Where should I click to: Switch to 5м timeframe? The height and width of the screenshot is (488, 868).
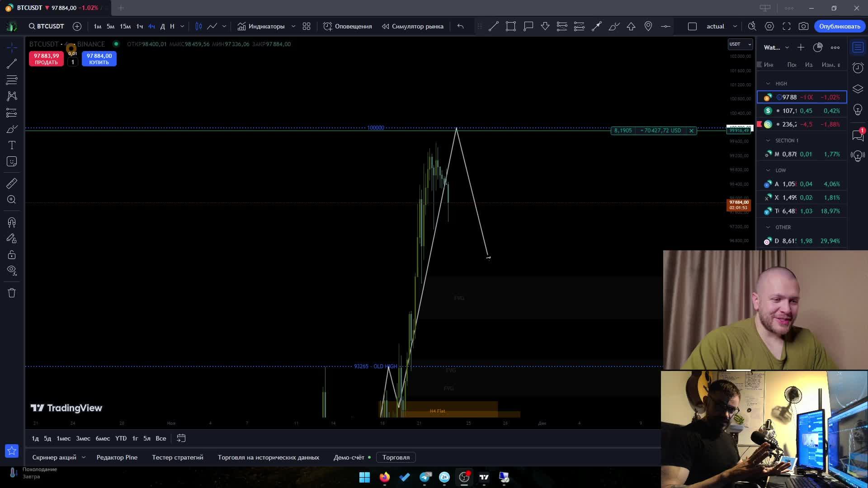(110, 26)
